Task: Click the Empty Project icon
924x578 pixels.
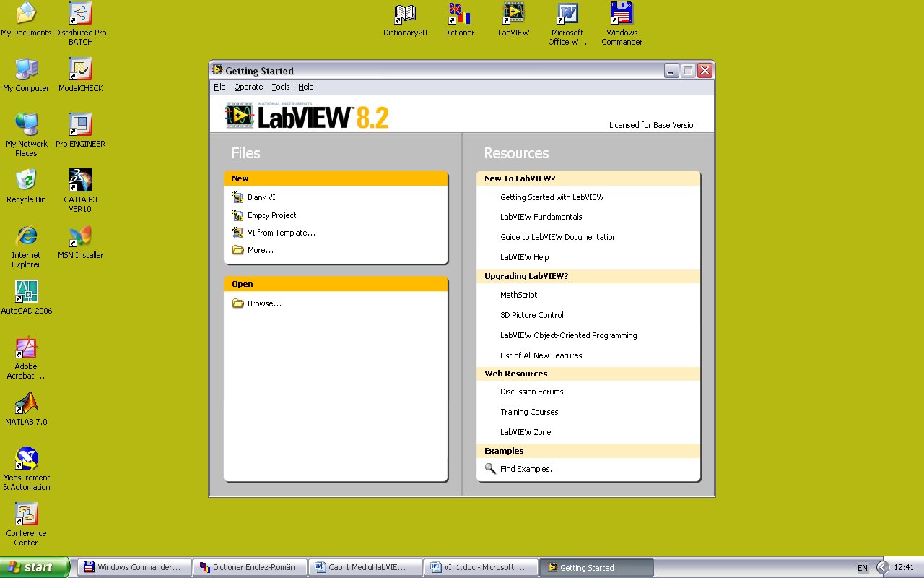Action: pos(237,215)
